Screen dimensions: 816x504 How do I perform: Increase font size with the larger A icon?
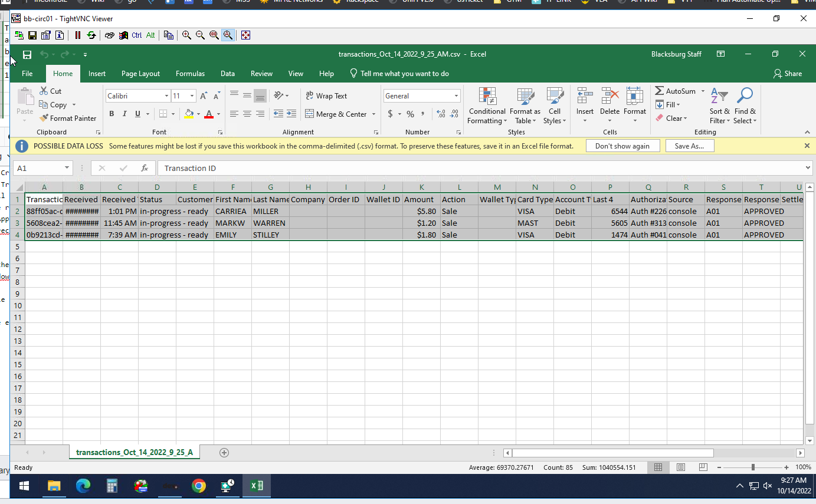pos(204,95)
